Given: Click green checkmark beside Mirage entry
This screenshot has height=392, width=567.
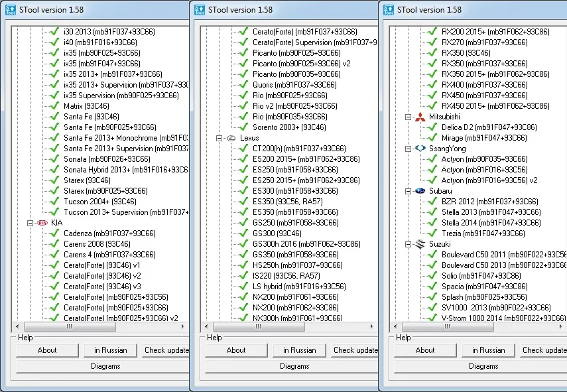Looking at the screenshot, I should (x=433, y=138).
